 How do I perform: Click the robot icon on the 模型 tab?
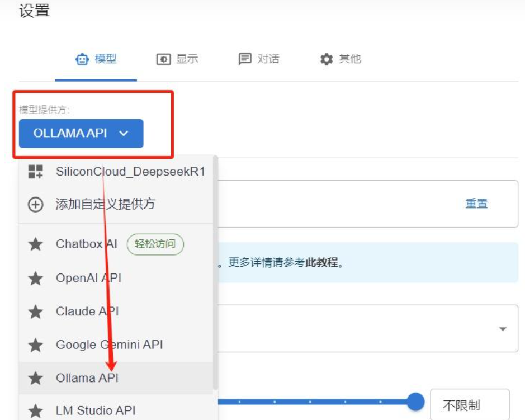pyautogui.click(x=82, y=59)
